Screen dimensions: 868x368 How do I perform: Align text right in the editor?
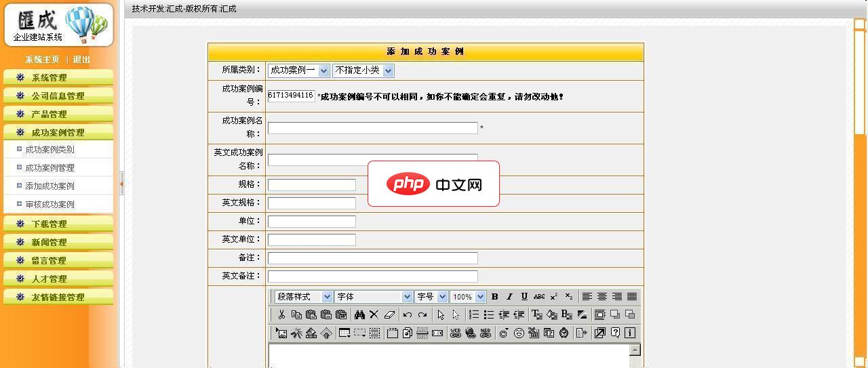[x=617, y=296]
